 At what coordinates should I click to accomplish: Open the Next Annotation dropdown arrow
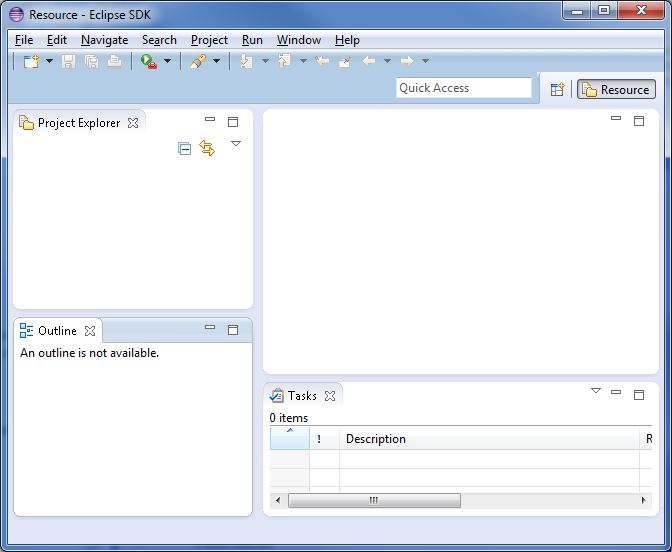(265, 61)
